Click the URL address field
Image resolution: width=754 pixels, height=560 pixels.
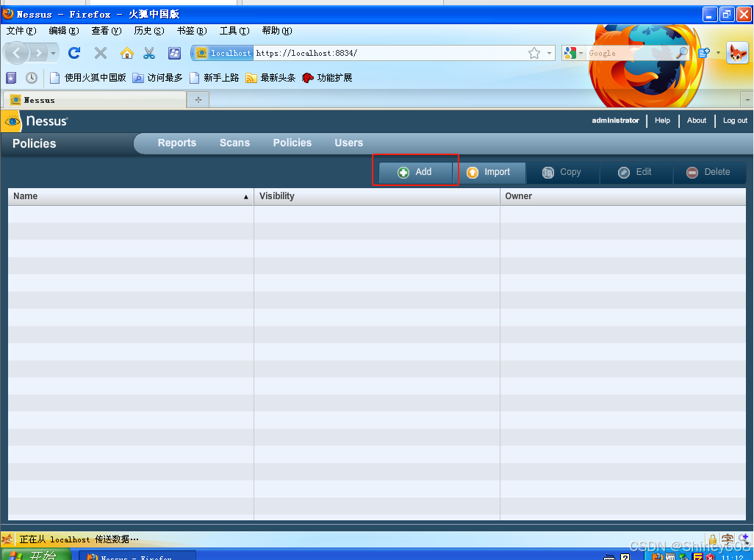click(x=389, y=53)
